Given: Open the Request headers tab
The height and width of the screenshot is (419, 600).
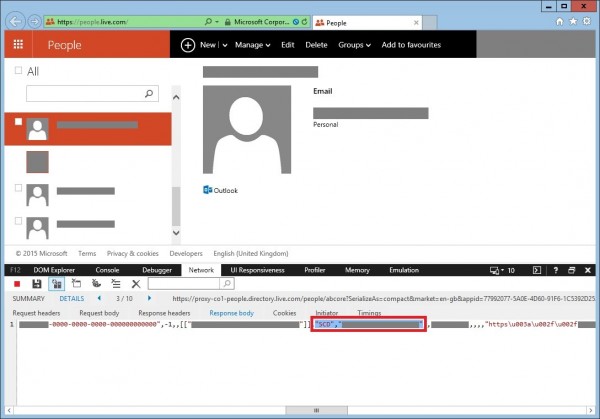Looking at the screenshot, I should (x=36, y=313).
